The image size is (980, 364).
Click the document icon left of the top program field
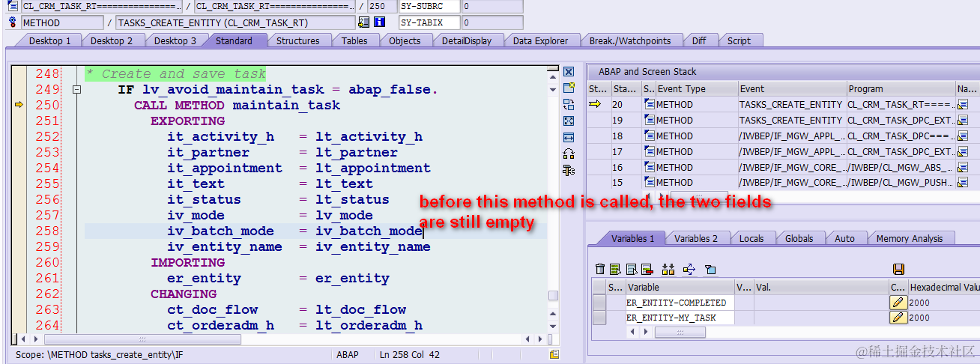[x=13, y=6]
